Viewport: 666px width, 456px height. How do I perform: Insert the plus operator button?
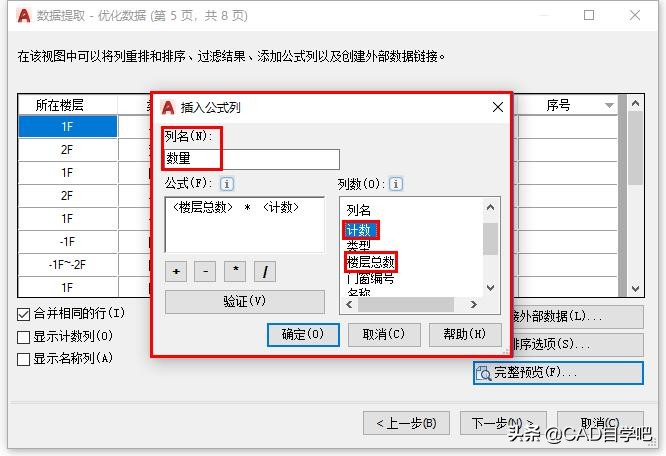(x=176, y=271)
